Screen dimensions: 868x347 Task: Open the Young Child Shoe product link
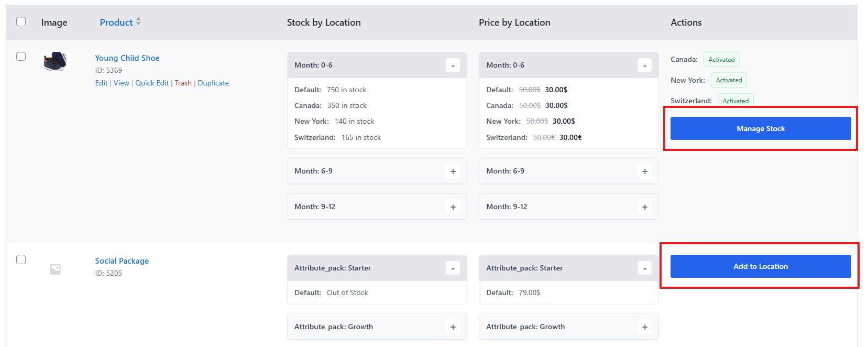click(x=127, y=58)
